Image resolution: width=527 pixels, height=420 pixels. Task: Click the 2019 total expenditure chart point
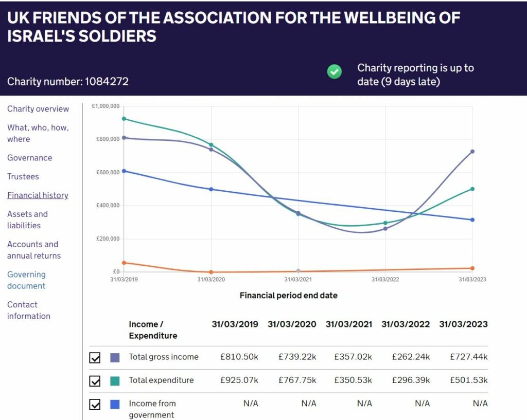pos(124,119)
